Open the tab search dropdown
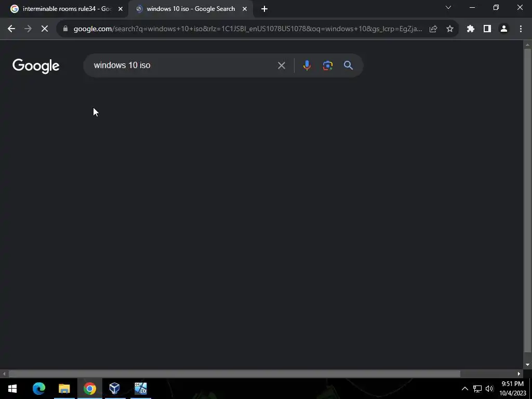 pos(448,7)
